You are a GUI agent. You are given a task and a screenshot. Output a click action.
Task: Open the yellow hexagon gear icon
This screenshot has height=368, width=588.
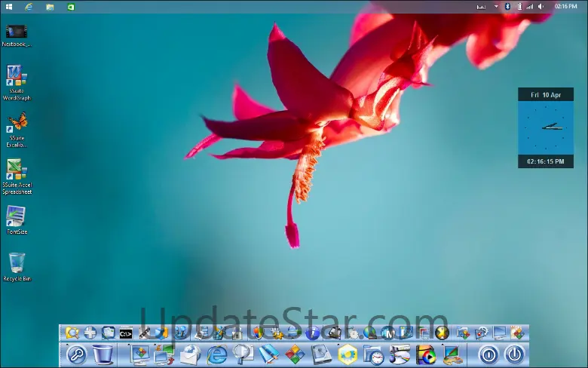(348, 354)
